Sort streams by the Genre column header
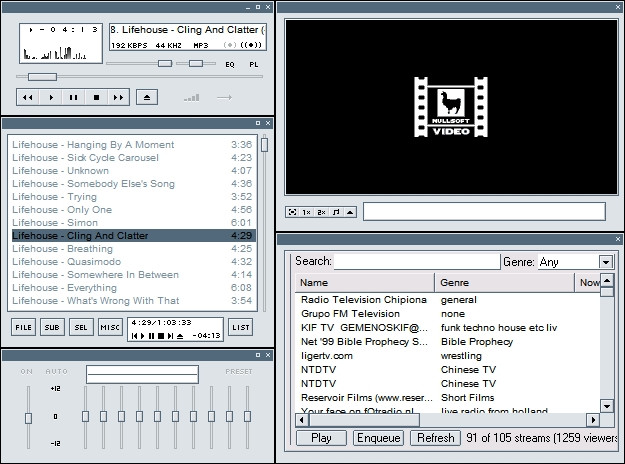This screenshot has height=464, width=625. [x=505, y=283]
